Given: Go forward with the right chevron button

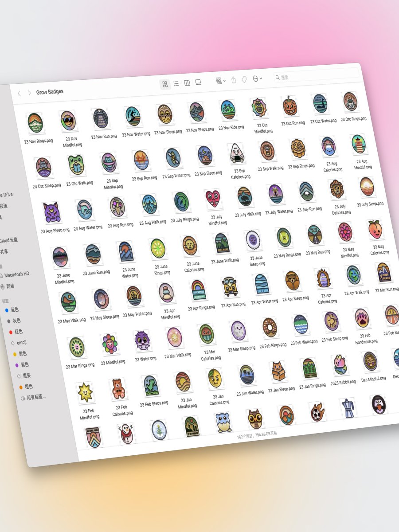Looking at the screenshot, I should [x=29, y=93].
